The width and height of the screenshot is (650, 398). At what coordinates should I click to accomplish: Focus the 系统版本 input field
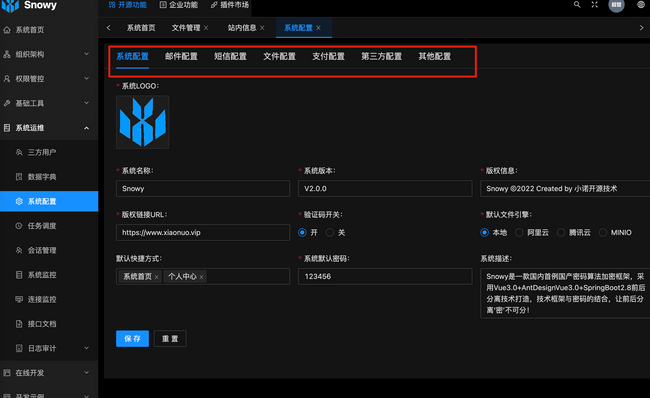[385, 189]
